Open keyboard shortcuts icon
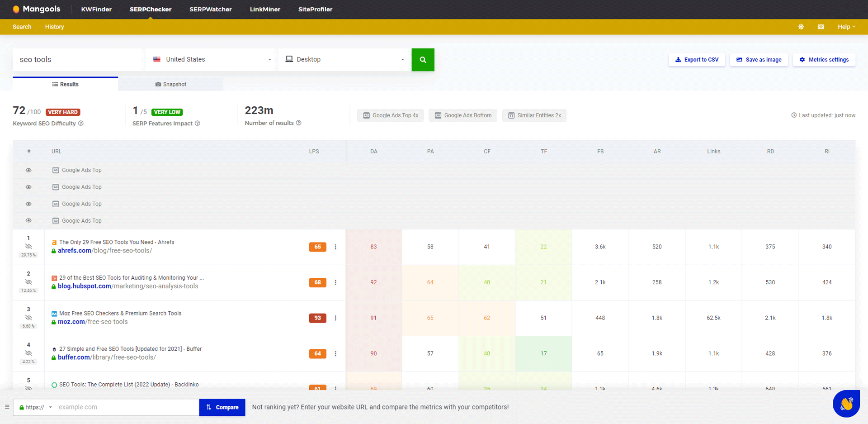Viewport: 868px width, 424px height. point(821,27)
